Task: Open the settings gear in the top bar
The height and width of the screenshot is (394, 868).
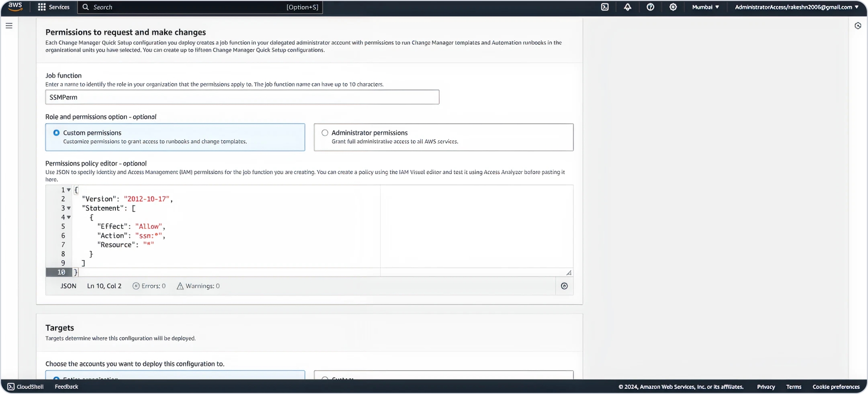Action: click(673, 7)
